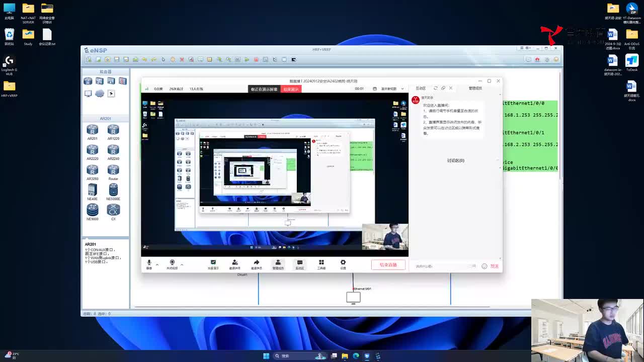Image resolution: width=644 pixels, height=362 pixels.
Task: Pick the NE5000E router device
Action: 113,192
